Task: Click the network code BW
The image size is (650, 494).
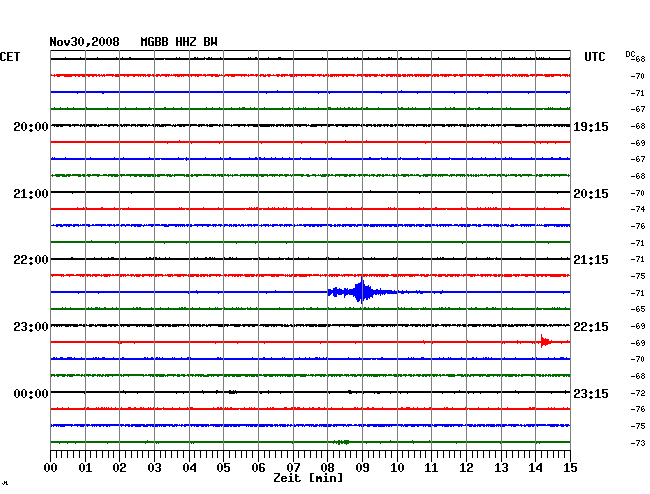Action: (x=210, y=42)
